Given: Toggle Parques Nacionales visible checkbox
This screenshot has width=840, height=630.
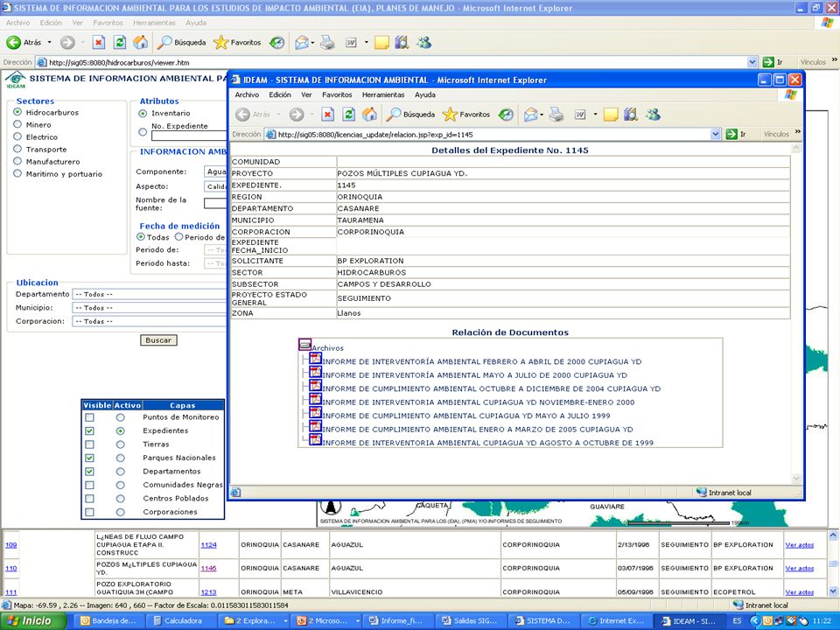Looking at the screenshot, I should [89, 458].
